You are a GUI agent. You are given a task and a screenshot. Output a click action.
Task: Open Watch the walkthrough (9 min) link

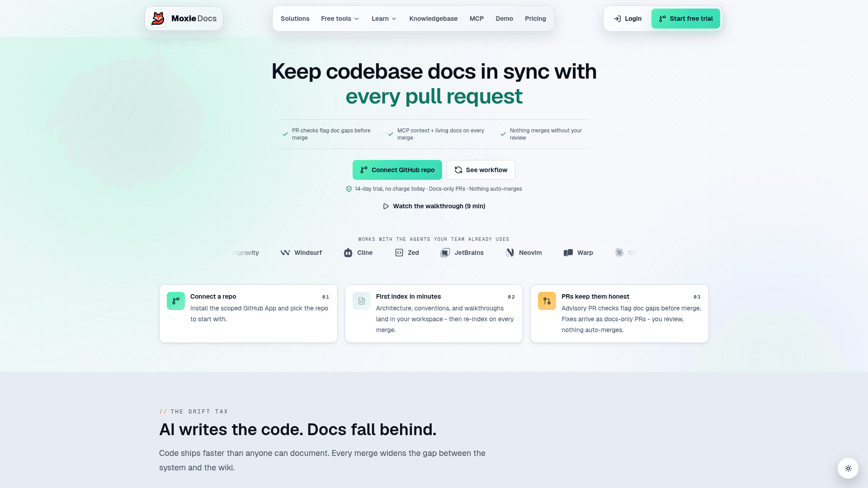point(434,206)
